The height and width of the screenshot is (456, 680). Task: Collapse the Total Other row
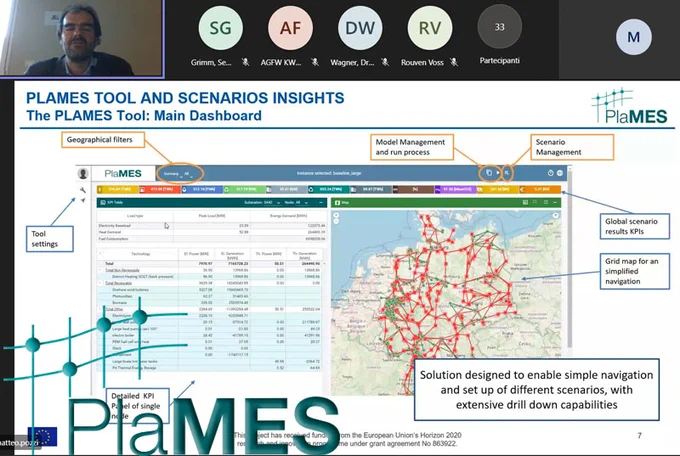click(x=101, y=309)
